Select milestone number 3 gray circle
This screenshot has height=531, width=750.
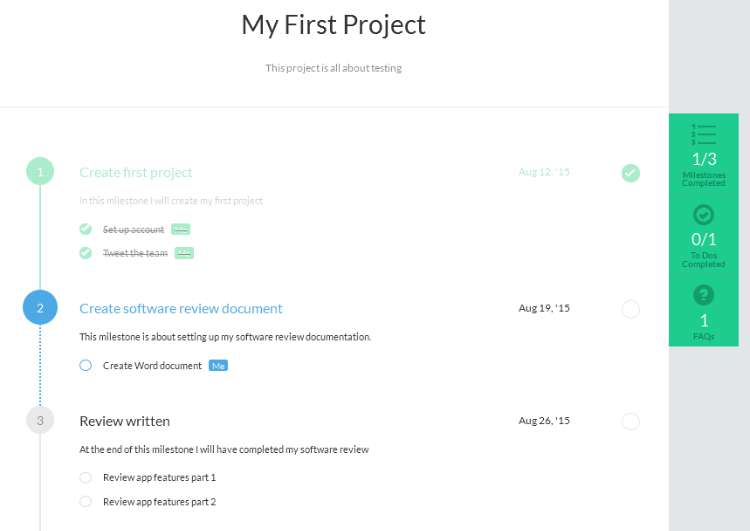40,420
